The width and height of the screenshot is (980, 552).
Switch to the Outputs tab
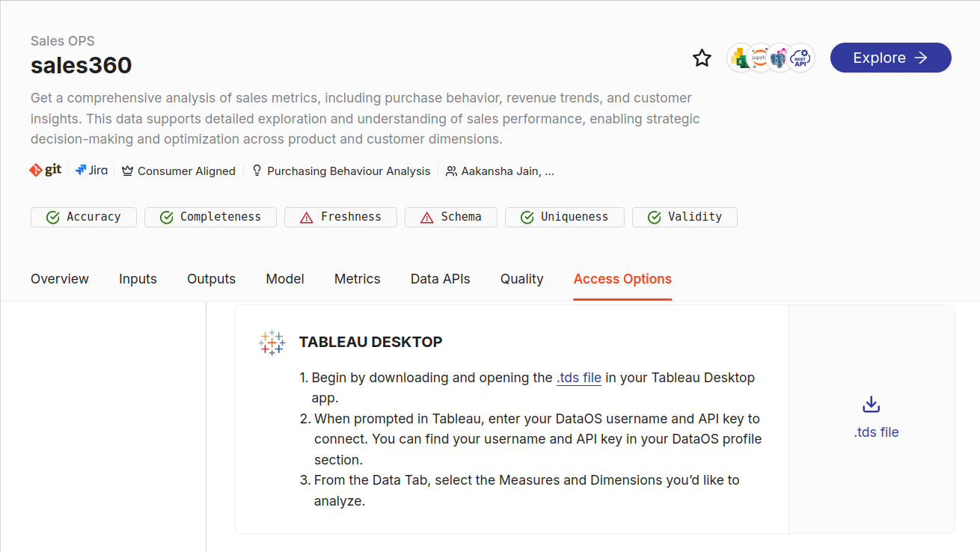211,279
